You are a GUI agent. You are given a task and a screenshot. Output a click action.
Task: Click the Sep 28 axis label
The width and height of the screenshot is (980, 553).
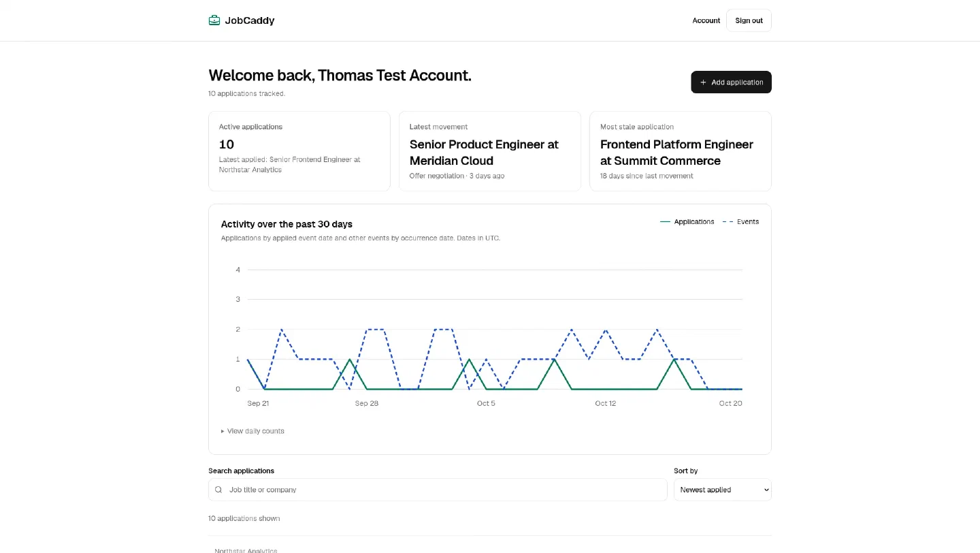point(366,403)
